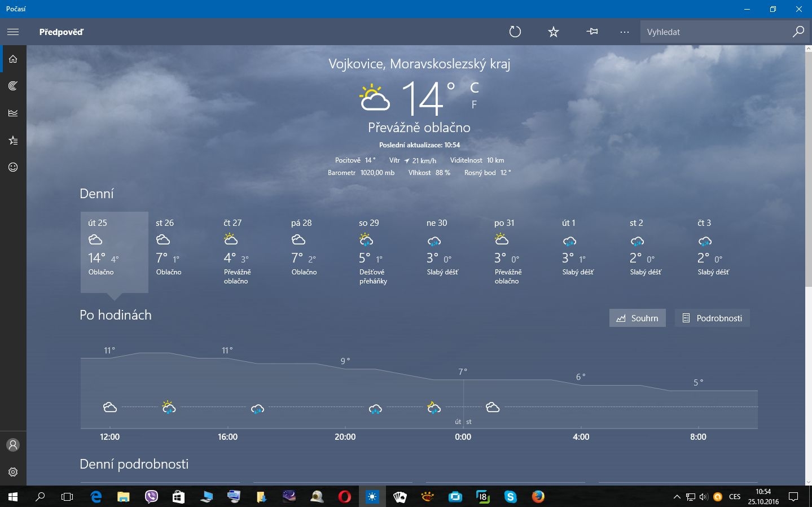
Task: Open Historical Weather chart in sidebar
Action: tap(13, 113)
